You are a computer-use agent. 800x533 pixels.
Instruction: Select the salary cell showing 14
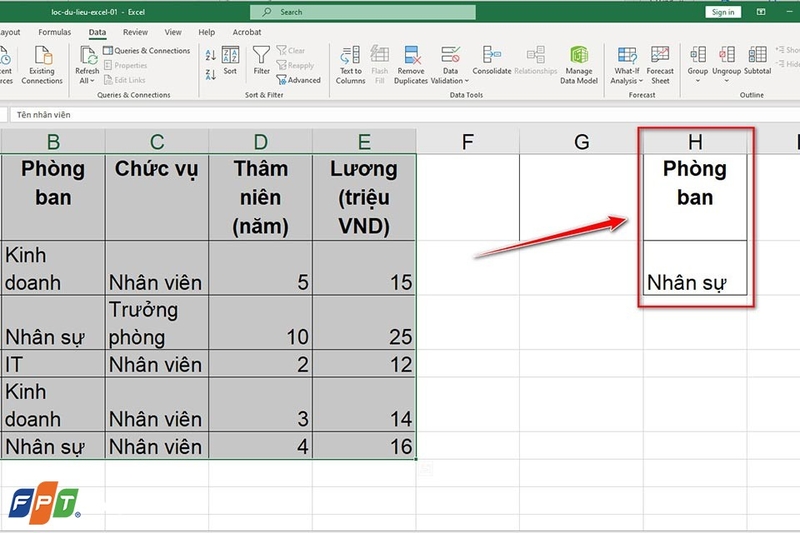364,405
